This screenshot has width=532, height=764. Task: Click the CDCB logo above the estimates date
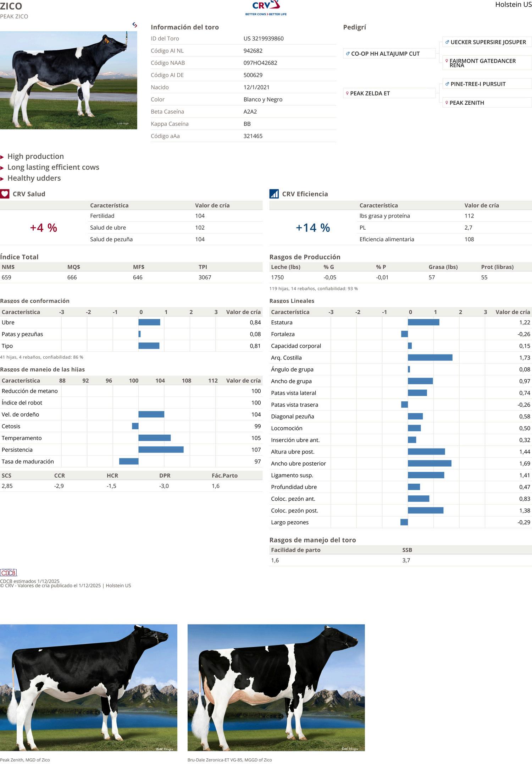click(x=9, y=572)
